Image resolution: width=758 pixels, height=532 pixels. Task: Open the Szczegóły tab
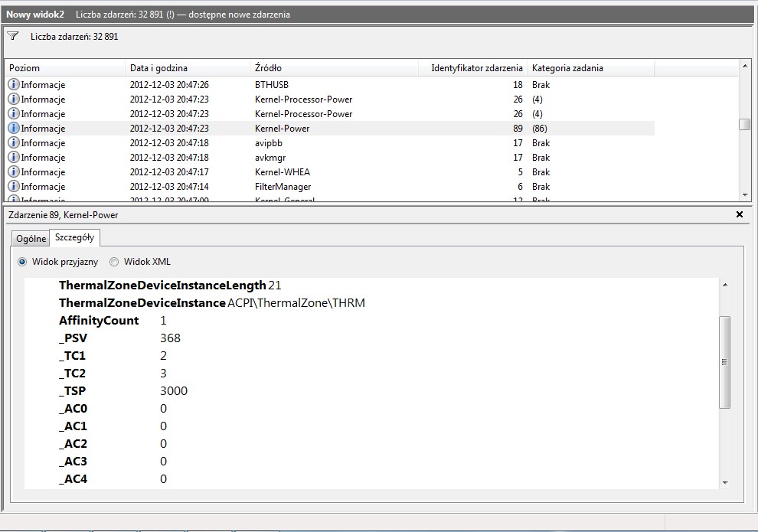74,237
